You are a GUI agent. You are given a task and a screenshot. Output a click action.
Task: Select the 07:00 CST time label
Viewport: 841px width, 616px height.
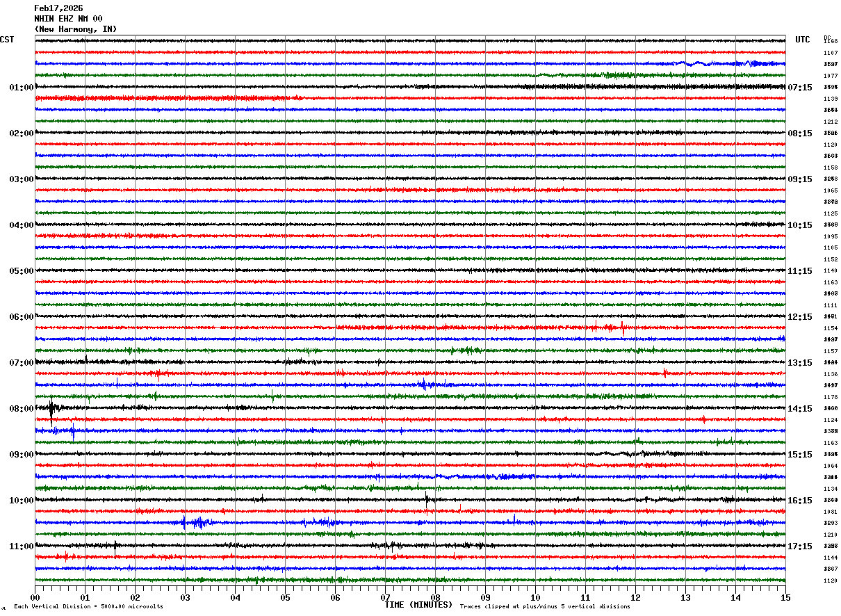[x=22, y=363]
